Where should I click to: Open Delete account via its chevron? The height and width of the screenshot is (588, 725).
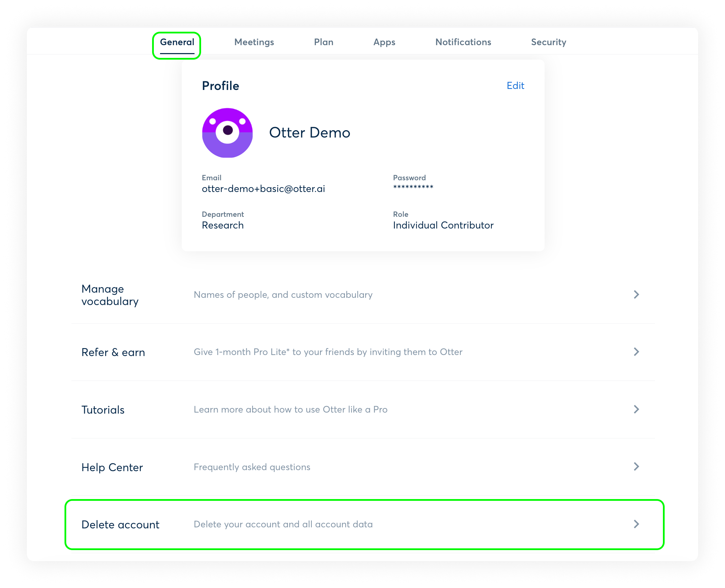(636, 524)
